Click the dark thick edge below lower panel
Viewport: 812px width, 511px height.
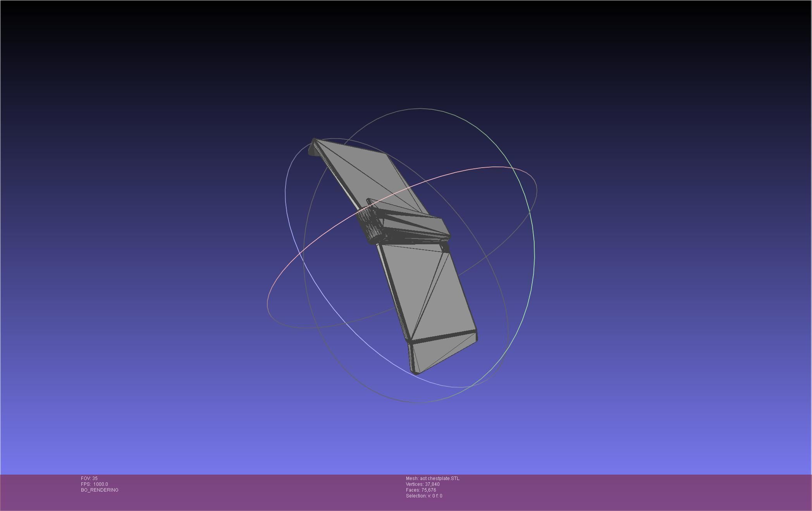(442, 337)
